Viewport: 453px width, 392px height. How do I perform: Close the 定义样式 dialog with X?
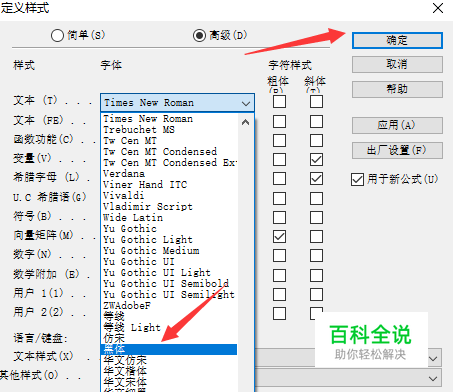438,8
